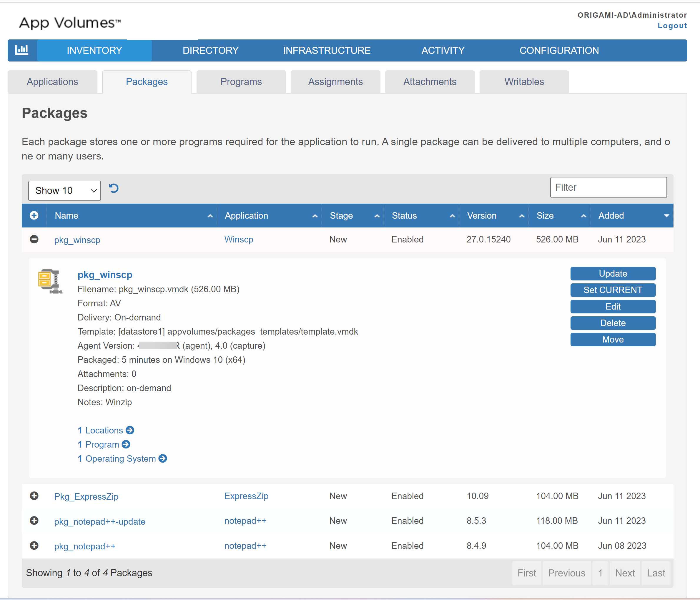Go to the INVENTORY menu
Image resolution: width=700 pixels, height=600 pixels.
(94, 50)
